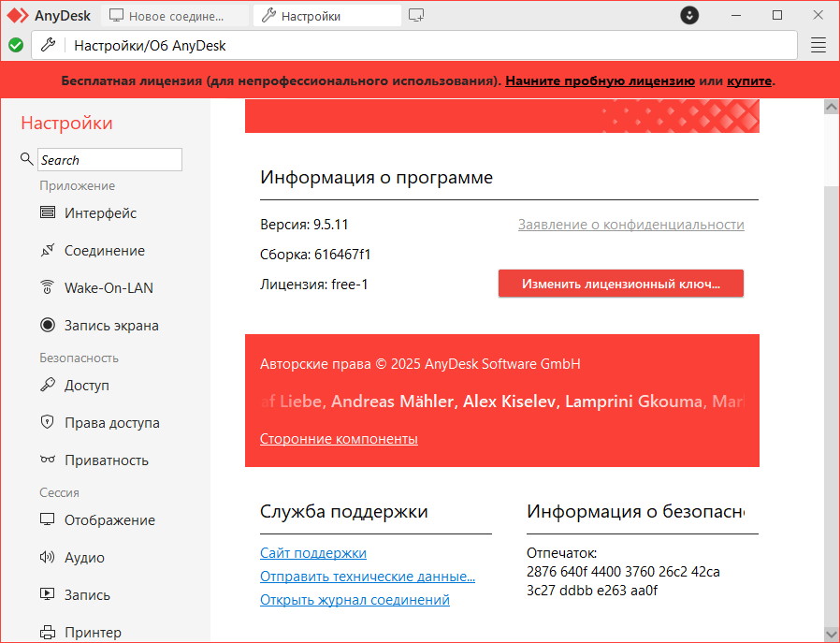
Task: Click the wrench icon in address bar
Action: tap(49, 45)
